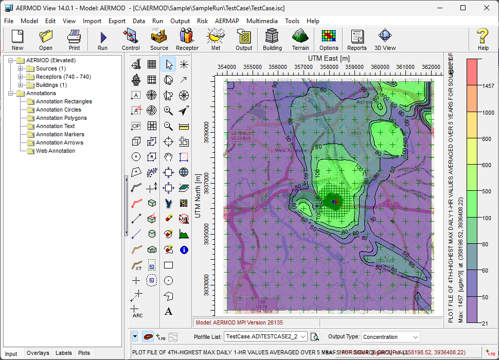The image size is (499, 360).
Task: Choose the zoom out magnifier tool
Action: 168,126
